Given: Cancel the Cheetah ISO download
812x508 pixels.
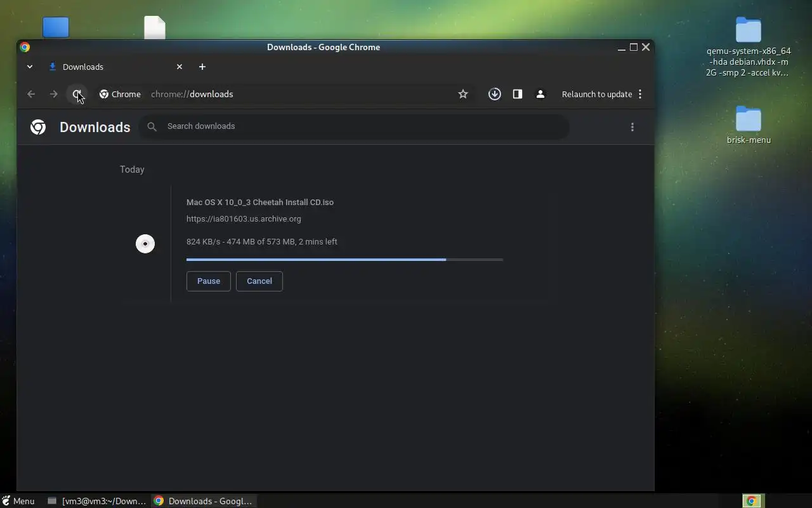Looking at the screenshot, I should (259, 281).
